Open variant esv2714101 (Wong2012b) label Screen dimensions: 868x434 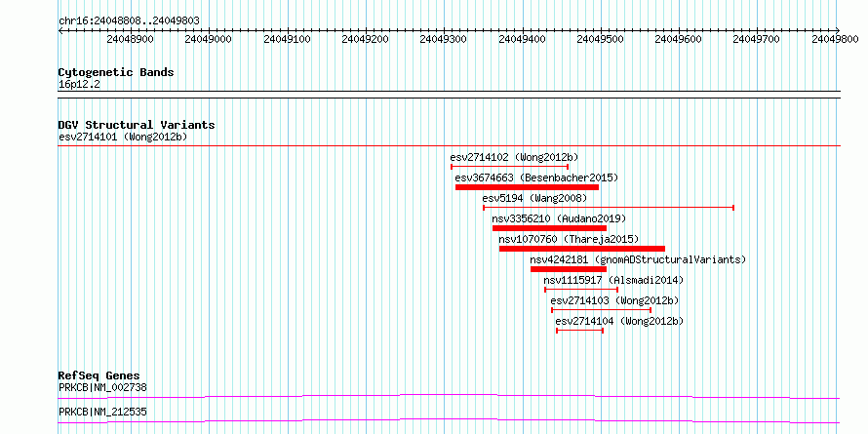tap(123, 138)
